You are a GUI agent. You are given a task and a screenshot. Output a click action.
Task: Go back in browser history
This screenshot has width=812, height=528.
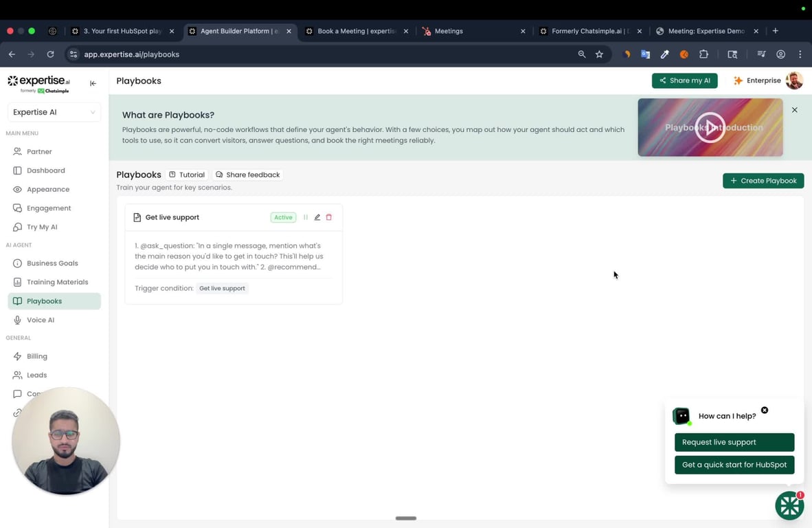pos(12,54)
